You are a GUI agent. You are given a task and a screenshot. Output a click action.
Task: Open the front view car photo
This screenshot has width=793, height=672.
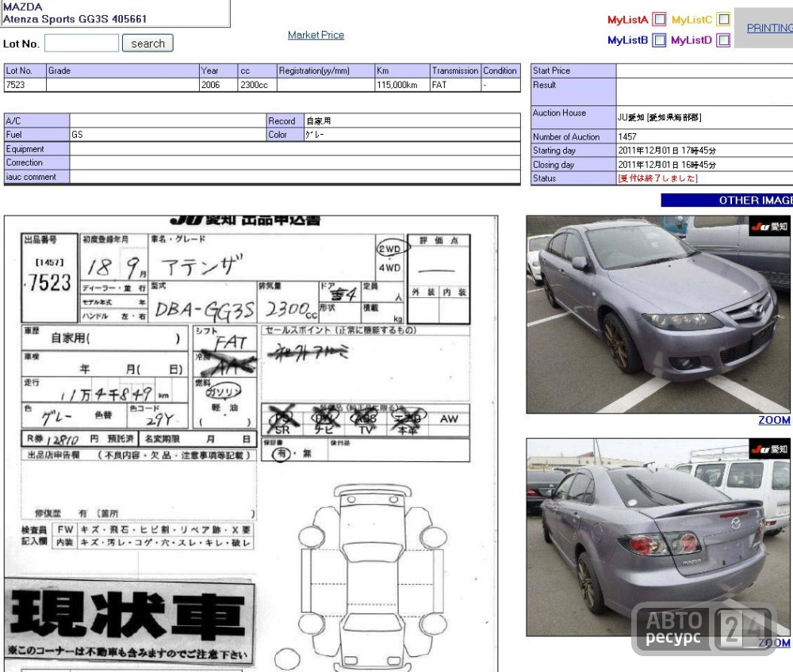coord(658,315)
